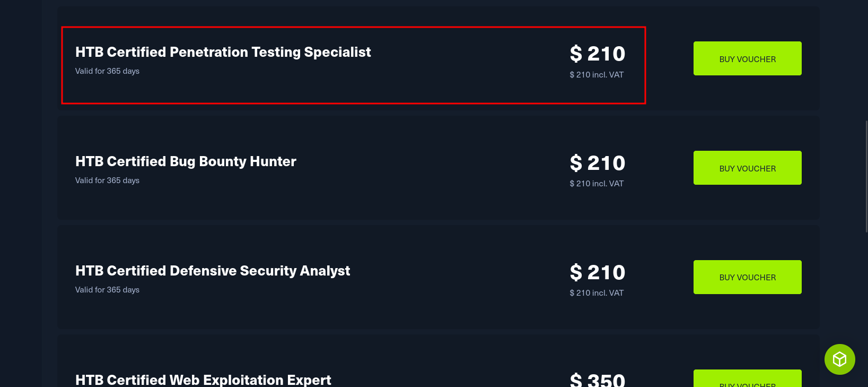Viewport: 868px width, 387px height.
Task: Buy voucher for HTB Certified Defensive Security Analyst
Action: click(x=747, y=277)
